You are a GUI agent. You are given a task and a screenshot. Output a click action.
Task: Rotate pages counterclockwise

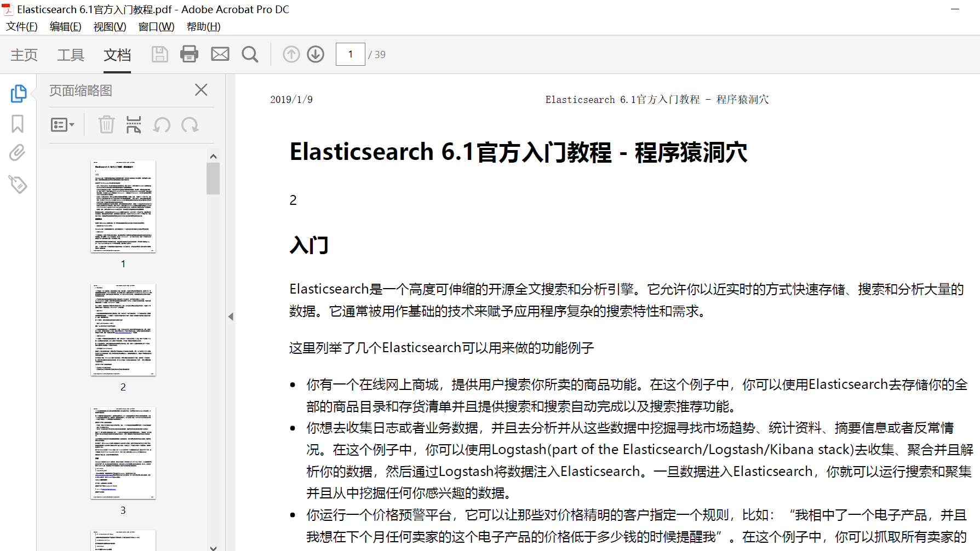coord(162,125)
